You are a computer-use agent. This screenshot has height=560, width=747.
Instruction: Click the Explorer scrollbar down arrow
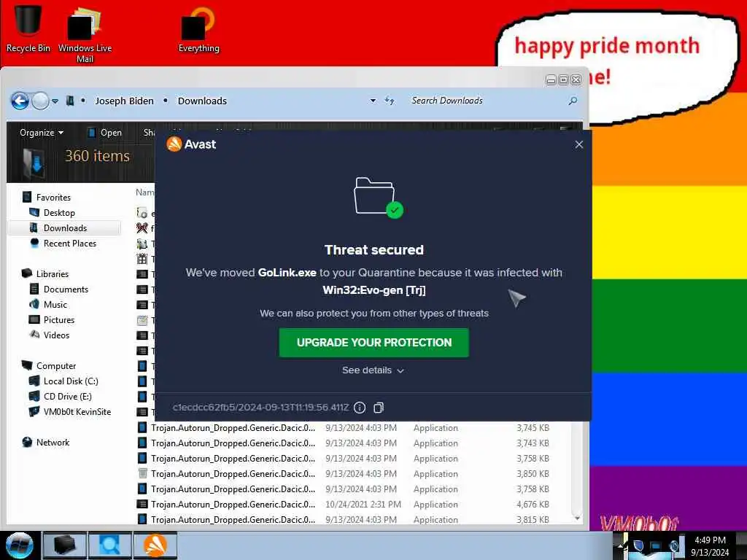pyautogui.click(x=577, y=518)
